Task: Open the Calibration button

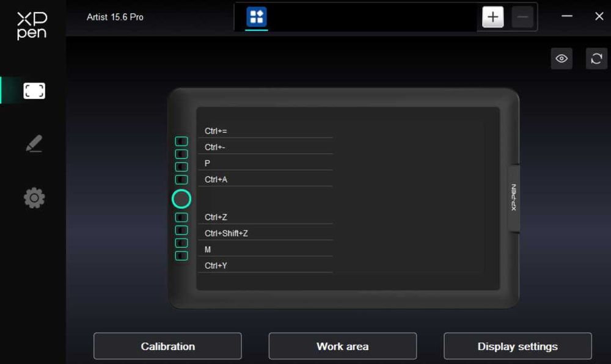Action: click(x=167, y=346)
